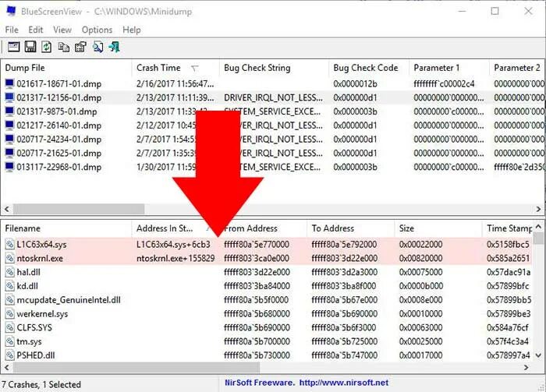The image size is (546, 392).
Task: Click driver icon beside kd.dll
Action: tap(9, 286)
